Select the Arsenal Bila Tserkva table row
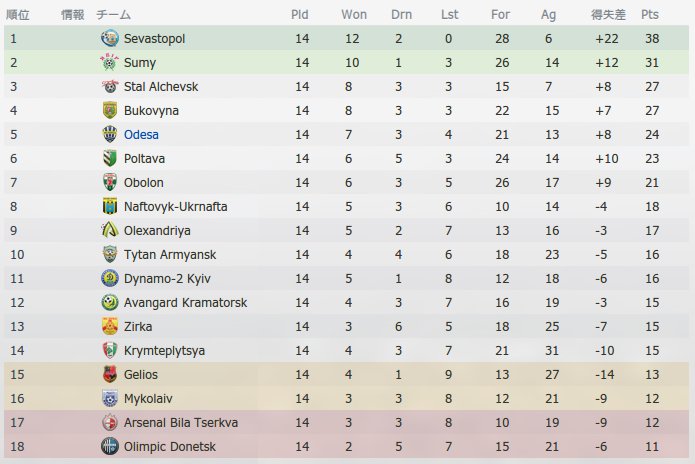The image size is (695, 464). (347, 422)
